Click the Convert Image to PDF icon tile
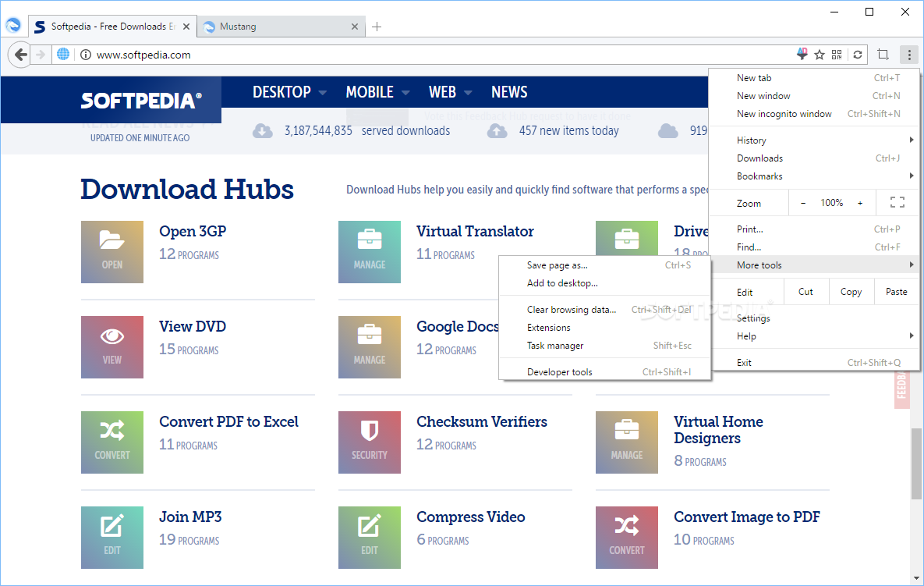The width and height of the screenshot is (924, 586). point(626,537)
